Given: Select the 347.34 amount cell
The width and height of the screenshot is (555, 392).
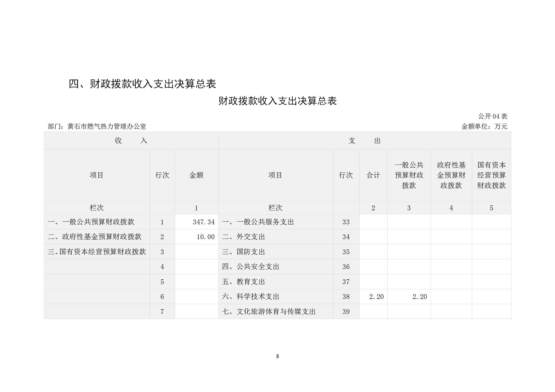Looking at the screenshot, I should tap(203, 222).
